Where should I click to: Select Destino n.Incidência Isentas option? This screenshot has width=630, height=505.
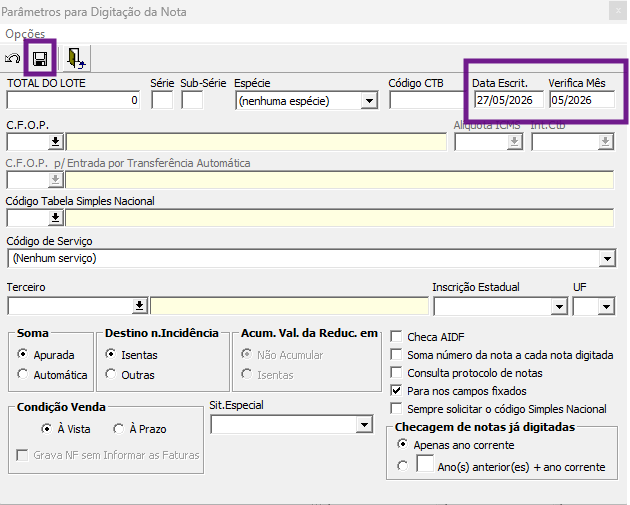[x=110, y=354]
